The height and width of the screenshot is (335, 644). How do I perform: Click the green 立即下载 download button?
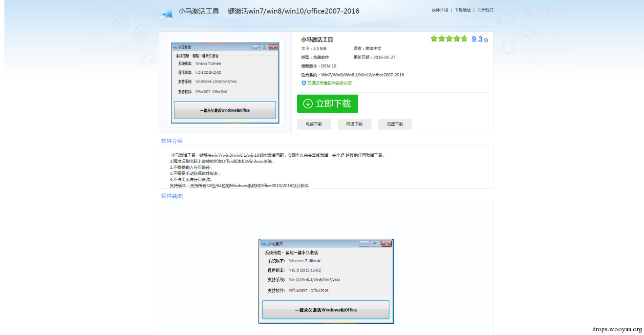click(327, 104)
